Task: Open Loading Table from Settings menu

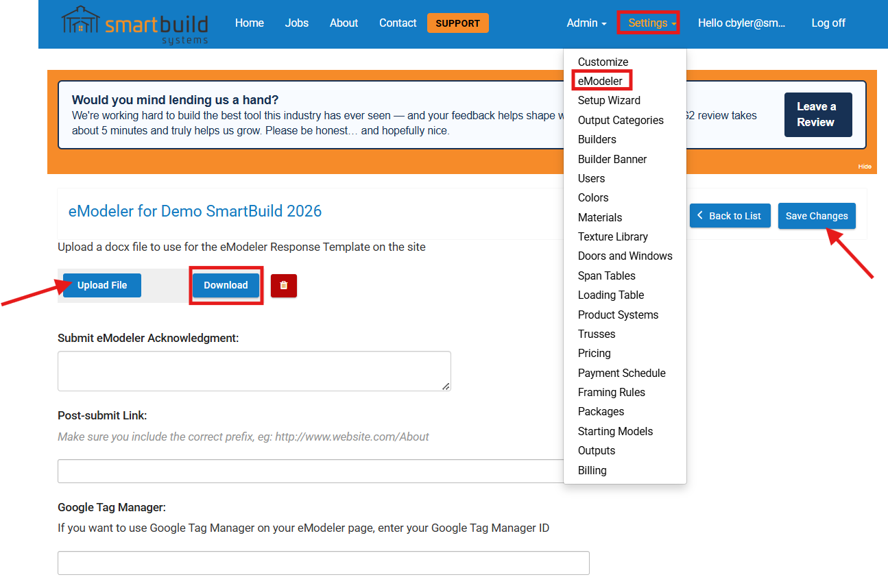Action: click(611, 295)
